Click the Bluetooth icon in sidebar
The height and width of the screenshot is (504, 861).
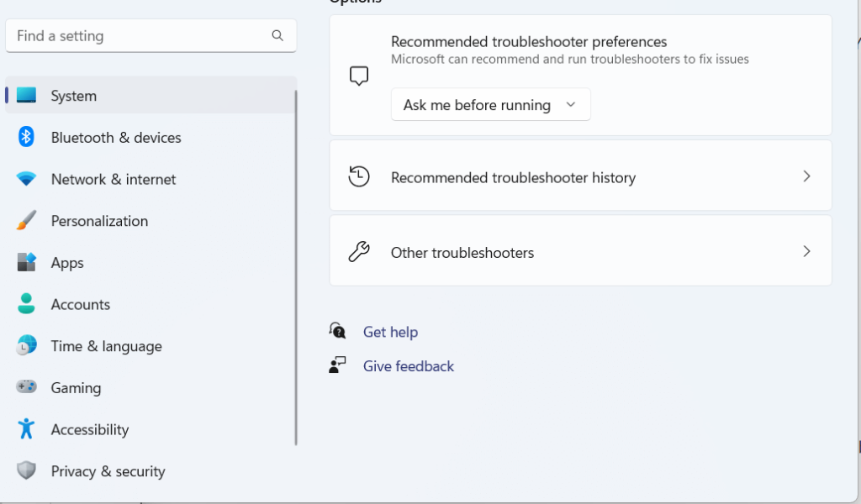point(26,137)
